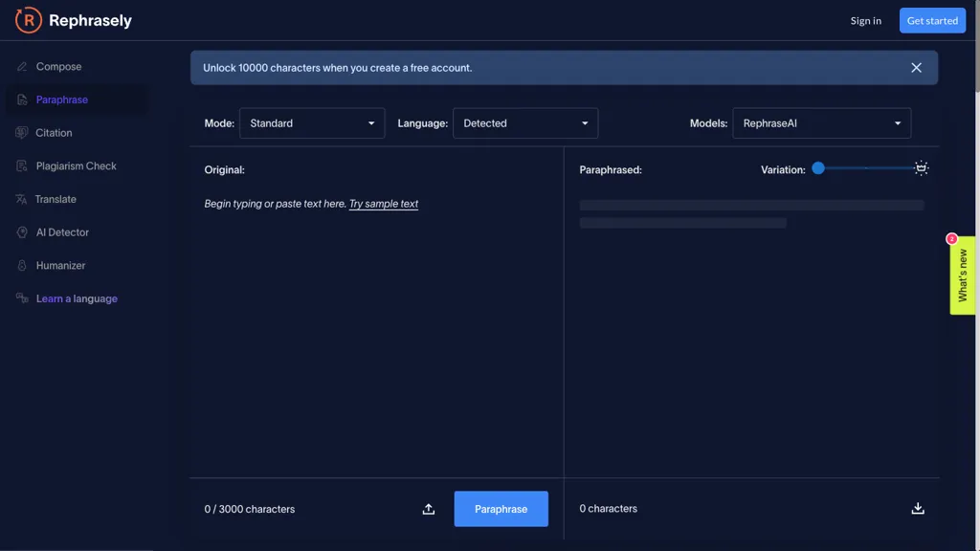Image resolution: width=980 pixels, height=551 pixels.
Task: Open the Mode dropdown set to Standard
Action: (x=312, y=123)
